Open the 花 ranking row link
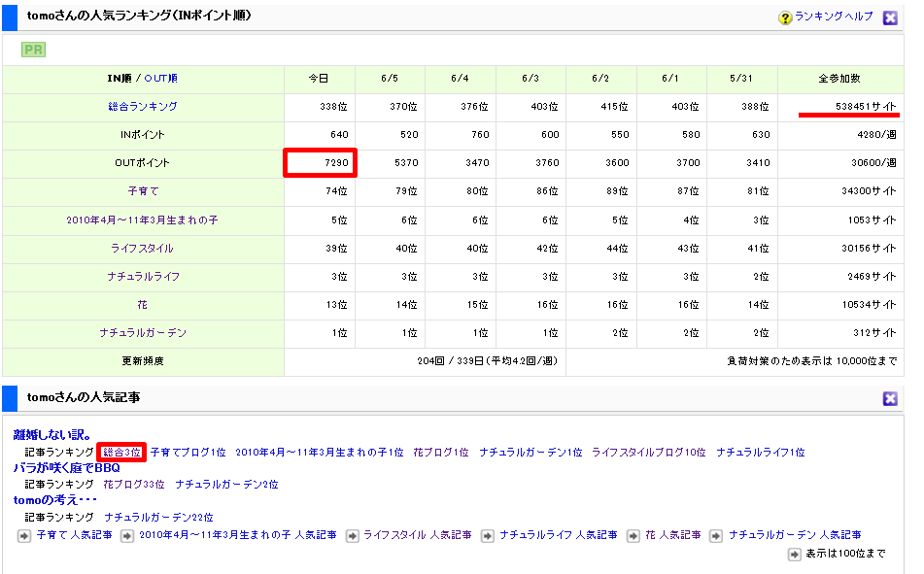Image resolution: width=924 pixels, height=574 pixels. click(143, 305)
